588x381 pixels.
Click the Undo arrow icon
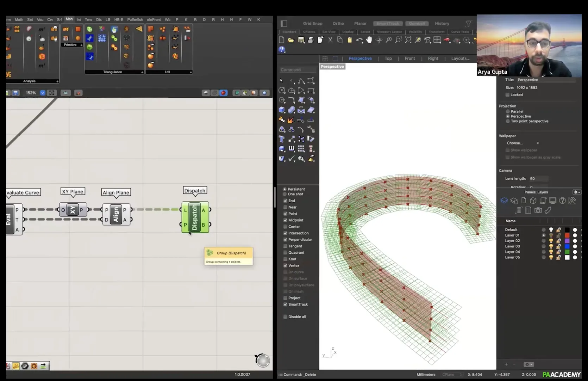click(359, 40)
